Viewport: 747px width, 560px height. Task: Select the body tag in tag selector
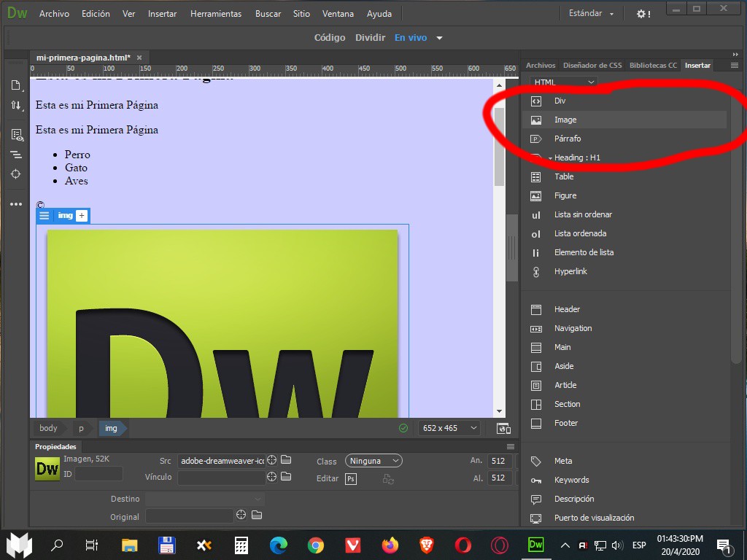click(48, 428)
